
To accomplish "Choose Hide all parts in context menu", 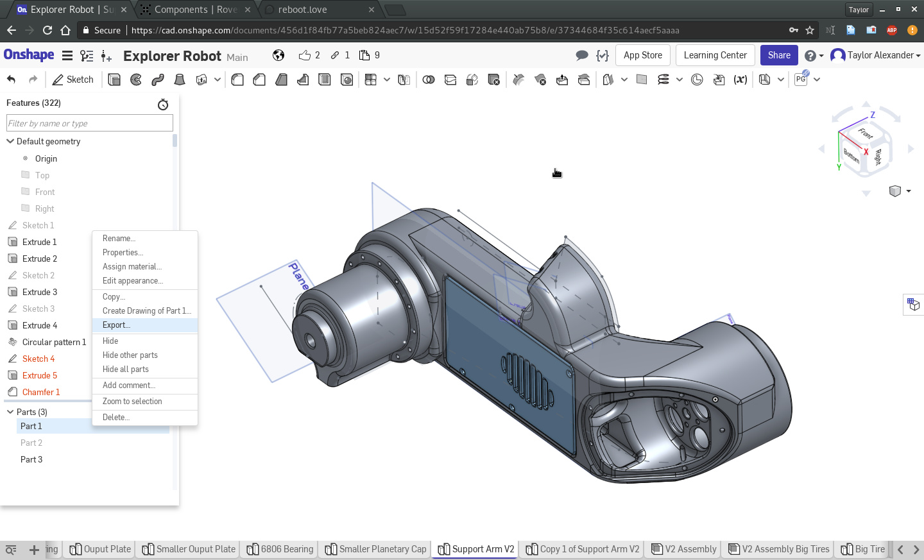I will click(x=126, y=369).
